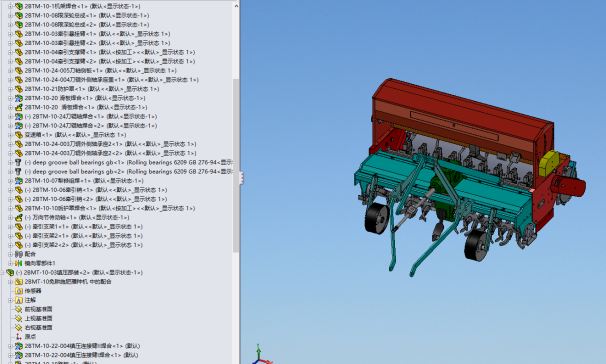This screenshot has width=606, height=364.
Task: Click assembly icon of (-) 2BMT-10-03 <2>
Action: pyautogui.click(x=10, y=272)
